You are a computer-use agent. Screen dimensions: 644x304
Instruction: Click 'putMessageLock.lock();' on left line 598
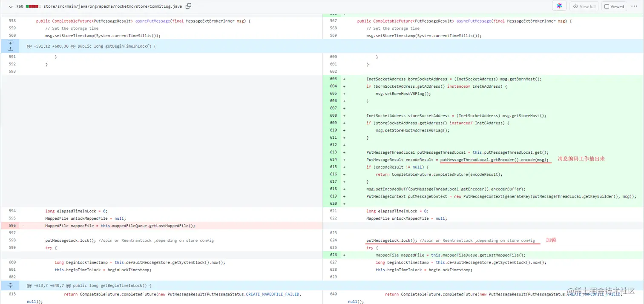click(x=70, y=240)
